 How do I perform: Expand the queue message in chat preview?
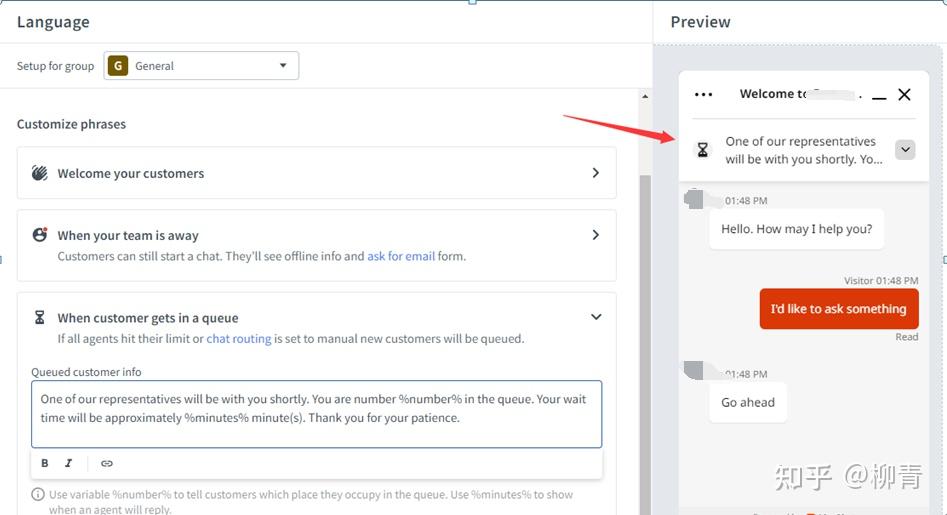tap(905, 150)
